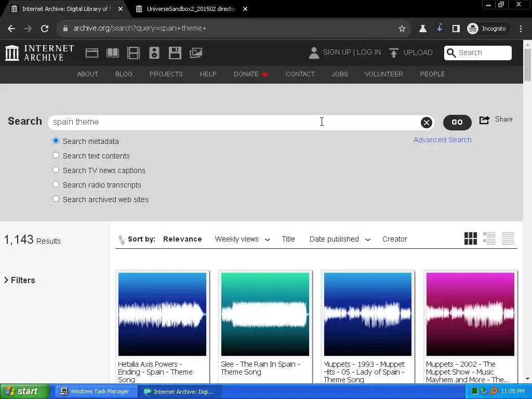Click the Share arrow icon
This screenshot has height=399, width=532.
485,120
